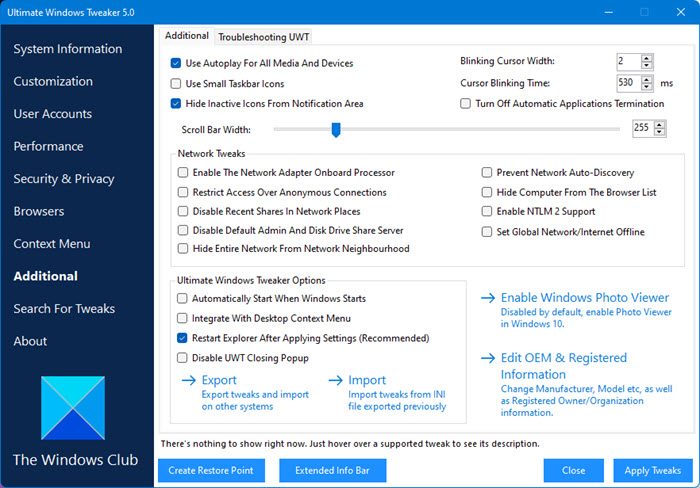This screenshot has width=700, height=488.
Task: Open About section in sidebar
Action: [x=30, y=341]
